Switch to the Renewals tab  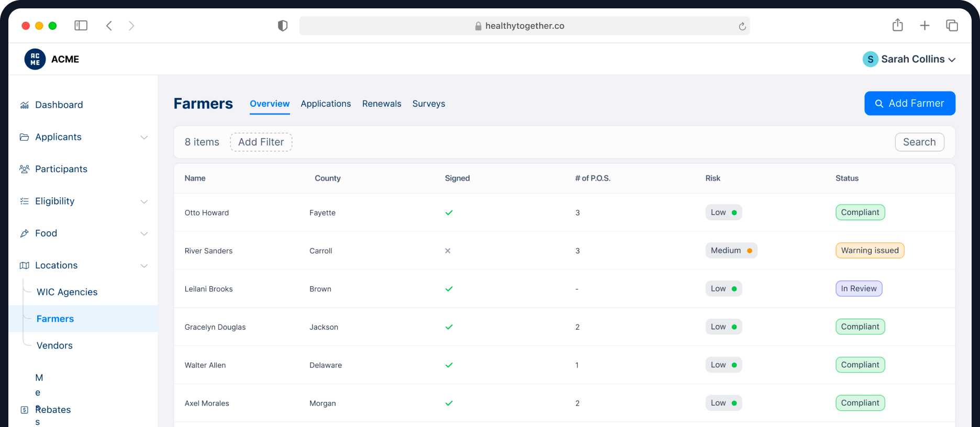coord(382,104)
